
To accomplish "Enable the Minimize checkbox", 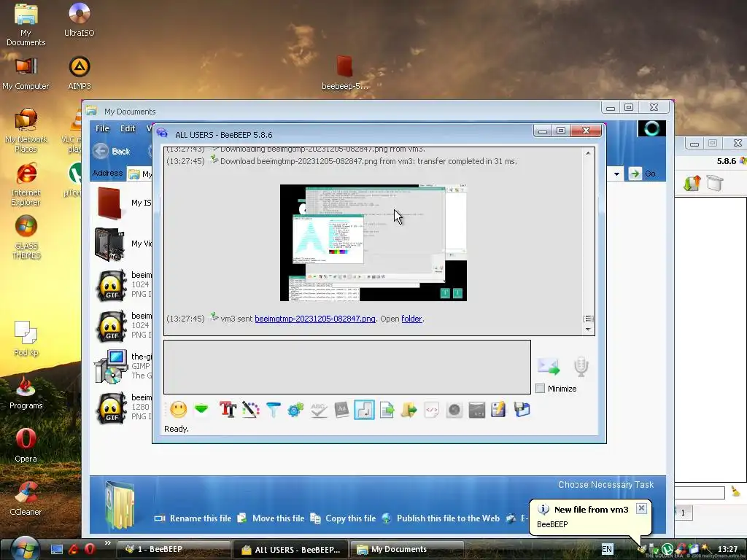I will (x=541, y=389).
